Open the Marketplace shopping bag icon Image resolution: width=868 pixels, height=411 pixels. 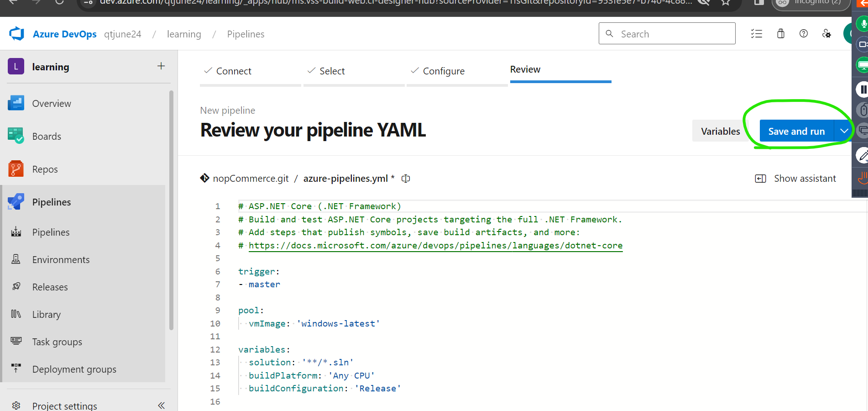tap(781, 33)
